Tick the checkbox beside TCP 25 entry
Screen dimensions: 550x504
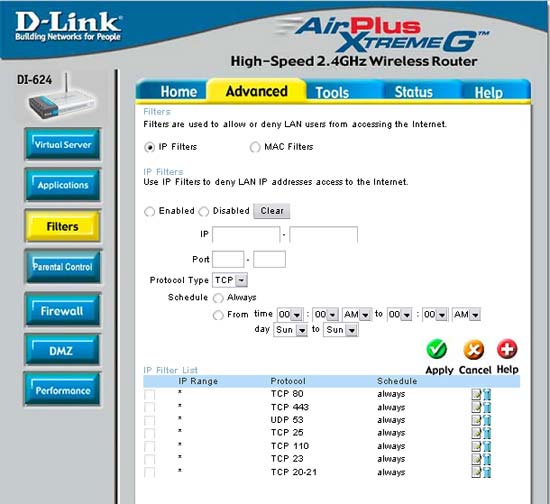tap(149, 433)
